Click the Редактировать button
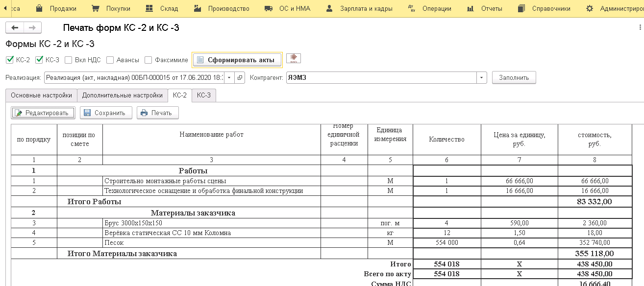 [43, 113]
